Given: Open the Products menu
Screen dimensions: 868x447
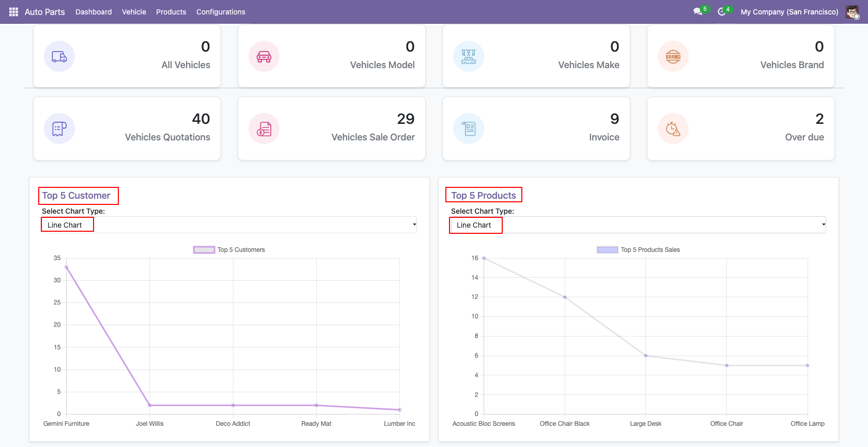Looking at the screenshot, I should coord(171,12).
